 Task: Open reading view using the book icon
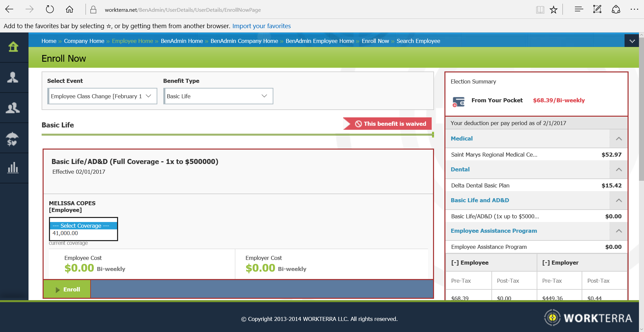pyautogui.click(x=540, y=10)
